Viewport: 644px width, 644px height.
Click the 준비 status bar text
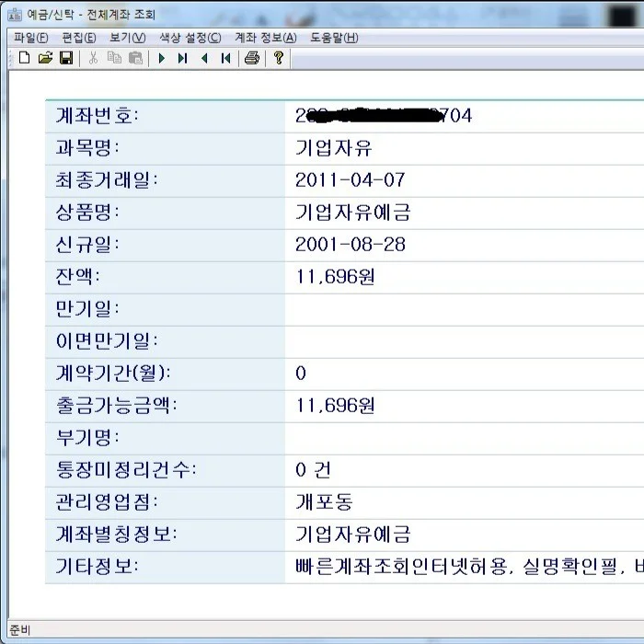[x=19, y=629]
